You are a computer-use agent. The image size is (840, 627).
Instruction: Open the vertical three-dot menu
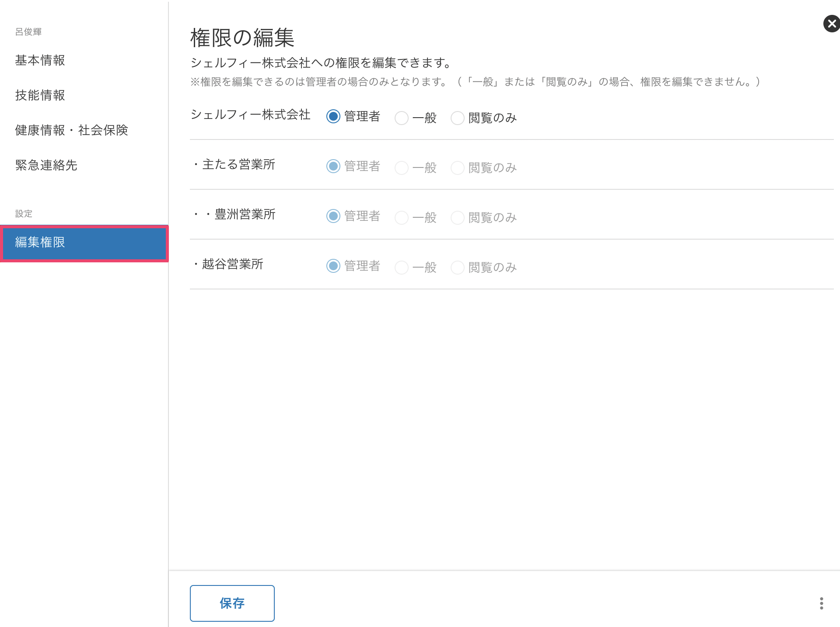[822, 603]
